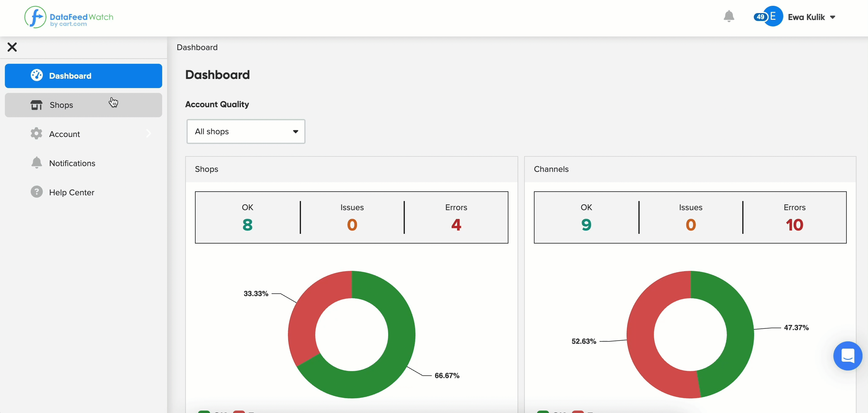Click the blue E user avatar
Viewport: 868px width, 413px height.
tap(773, 16)
